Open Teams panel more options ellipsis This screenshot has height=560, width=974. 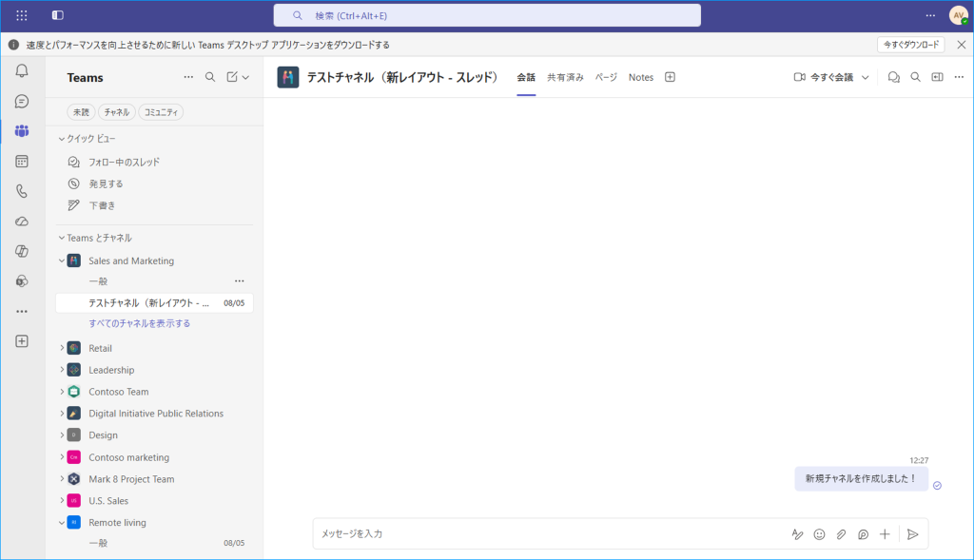(x=188, y=77)
